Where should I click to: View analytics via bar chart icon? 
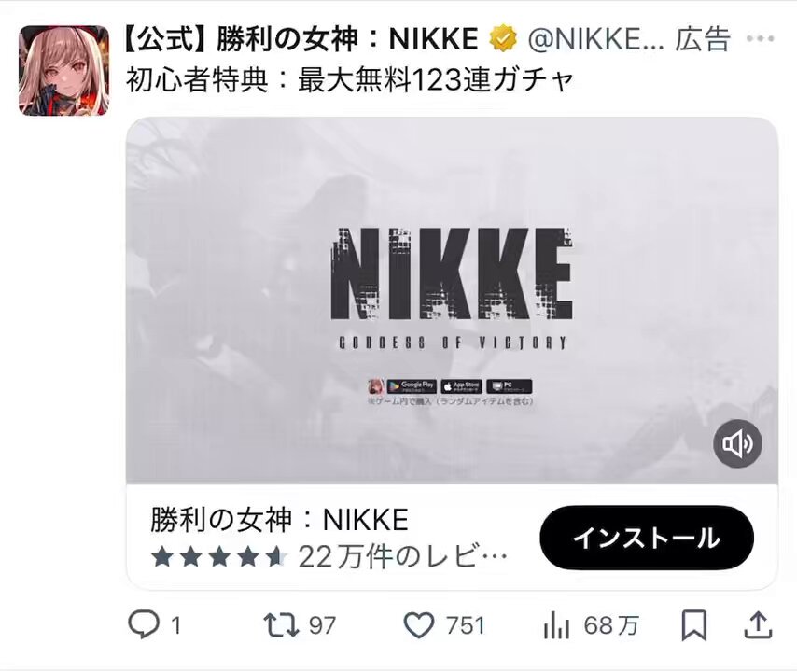556,625
